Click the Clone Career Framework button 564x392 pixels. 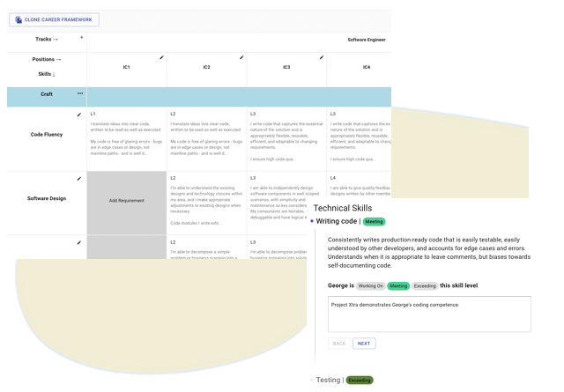54,19
